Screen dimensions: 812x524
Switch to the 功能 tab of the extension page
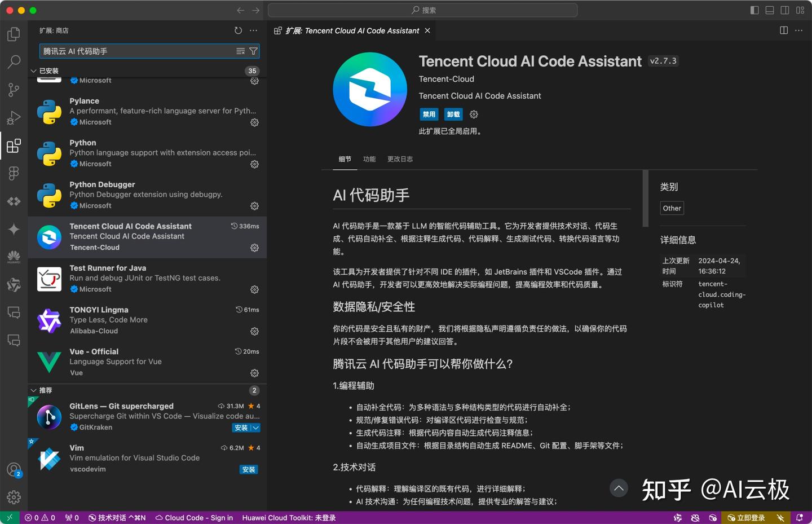coord(369,158)
